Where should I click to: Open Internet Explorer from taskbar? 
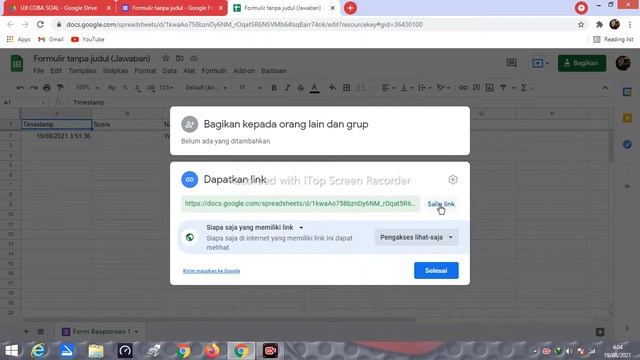(x=39, y=351)
